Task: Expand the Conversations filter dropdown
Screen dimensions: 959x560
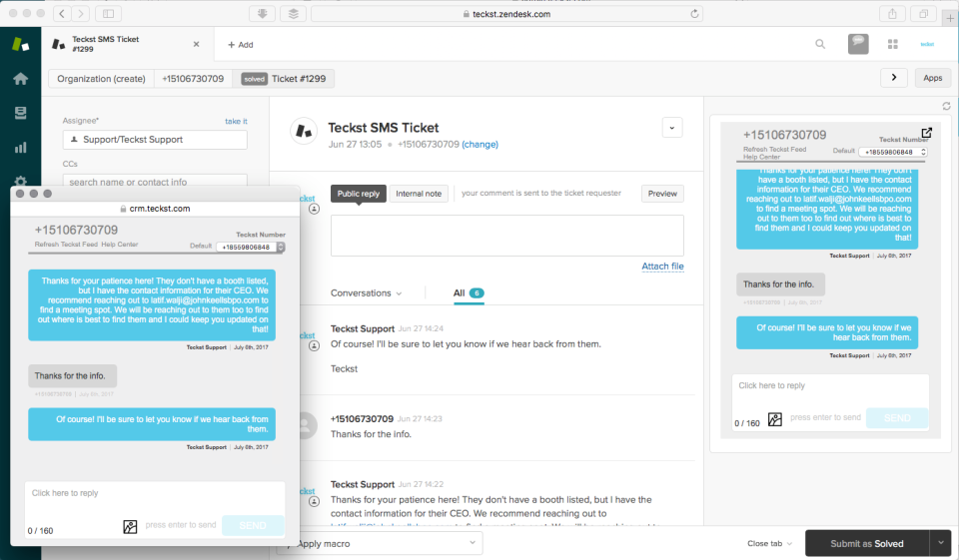Action: (x=367, y=293)
